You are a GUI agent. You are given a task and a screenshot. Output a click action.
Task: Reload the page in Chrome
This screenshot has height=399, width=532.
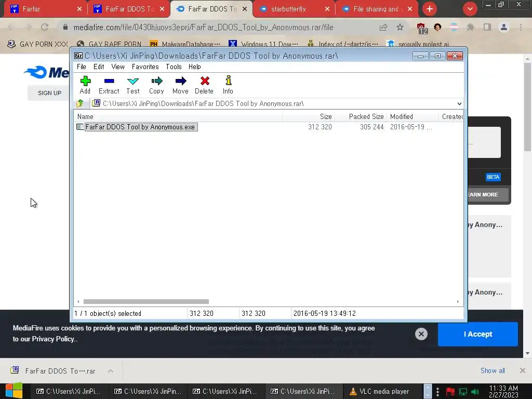[x=45, y=27]
